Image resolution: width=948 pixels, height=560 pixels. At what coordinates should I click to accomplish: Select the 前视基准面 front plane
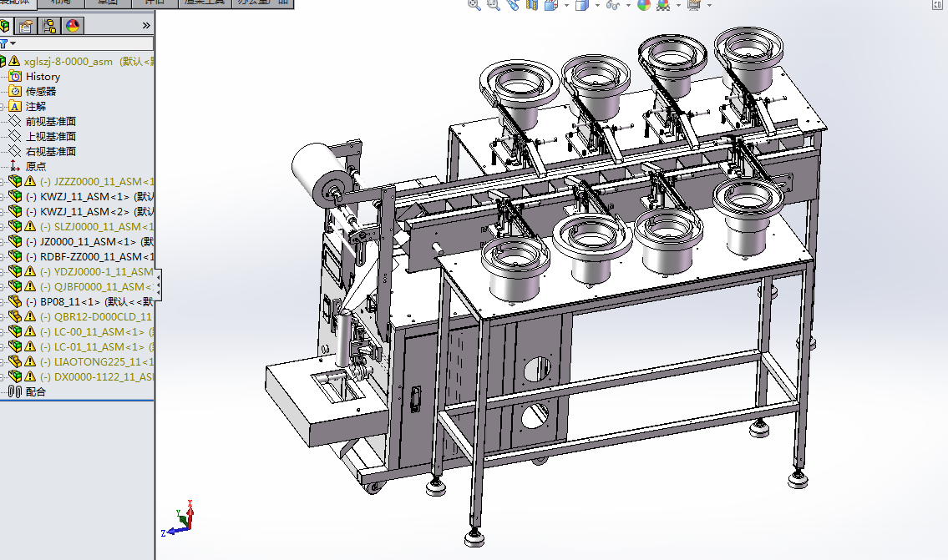(51, 121)
